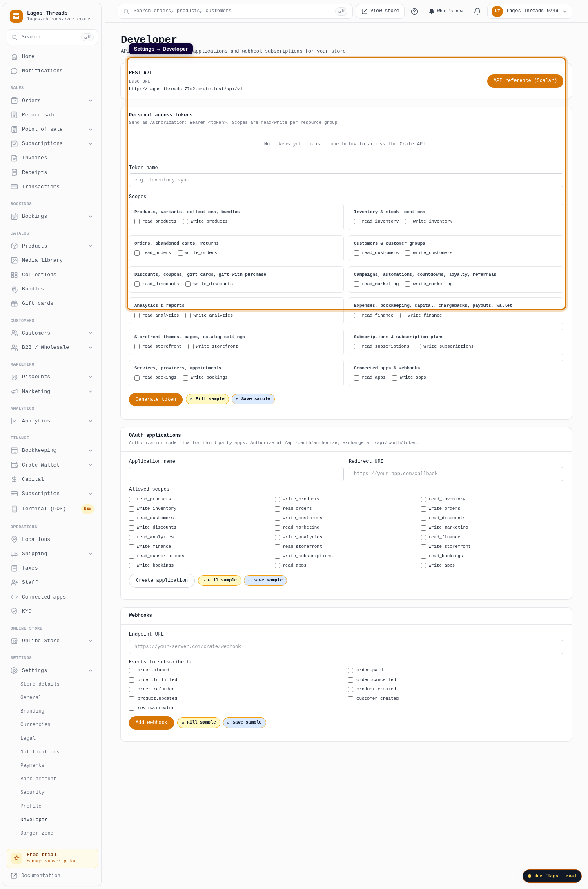Click the Generate token button

pos(156,400)
